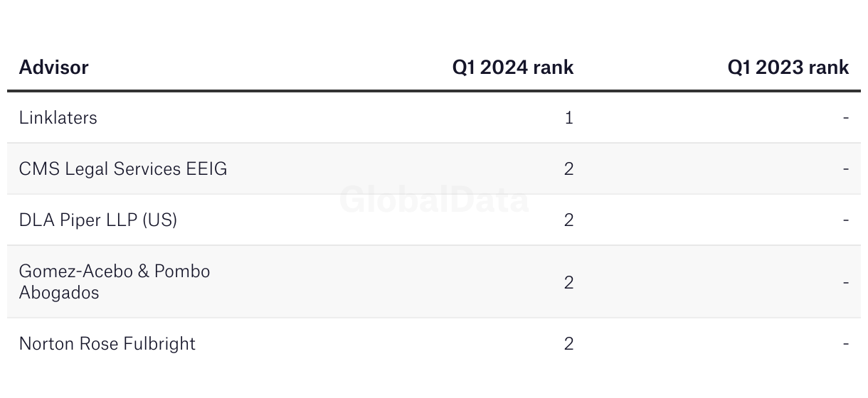
Task: Click CMS Legal Services Q1 2023 rank dash
Action: 846,168
